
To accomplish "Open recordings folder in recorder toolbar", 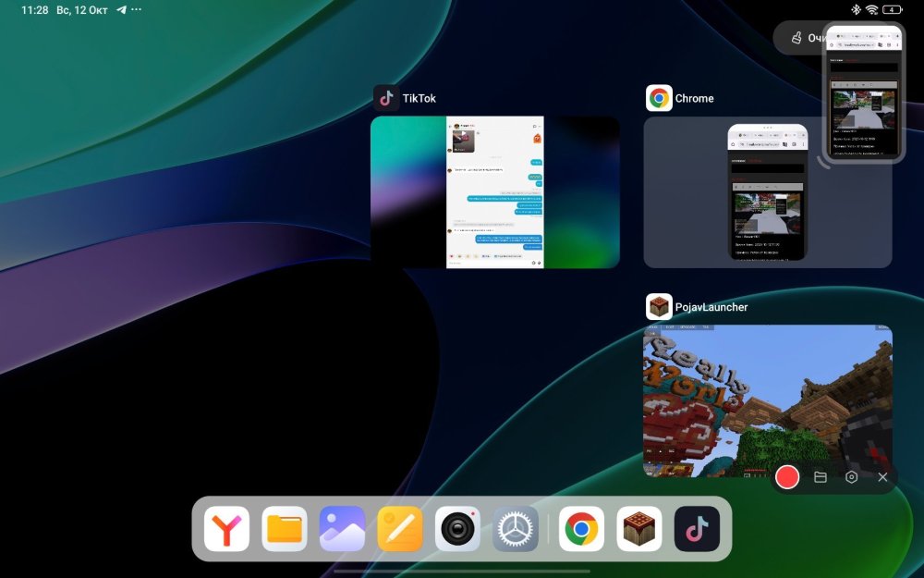I will 821,477.
